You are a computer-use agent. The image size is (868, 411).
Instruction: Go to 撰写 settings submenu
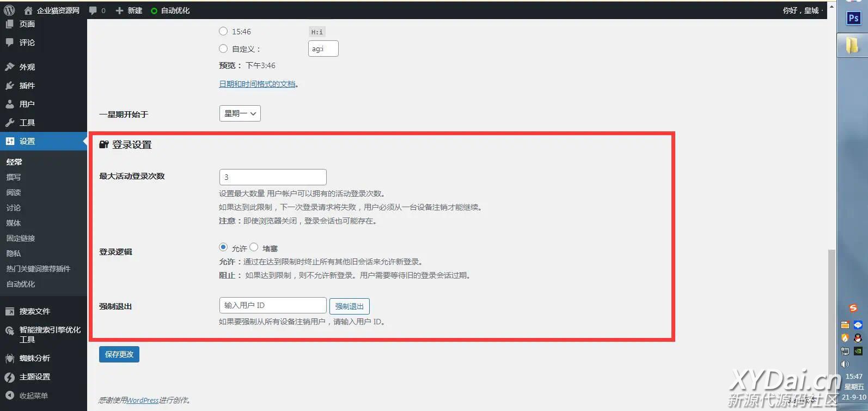[x=14, y=177]
